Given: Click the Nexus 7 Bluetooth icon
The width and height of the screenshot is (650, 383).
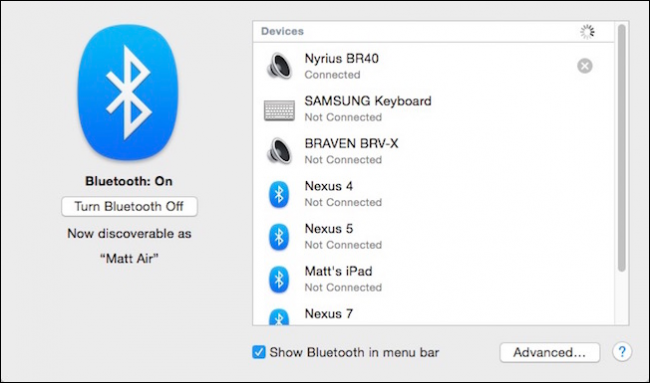Looking at the screenshot, I should coord(279,317).
